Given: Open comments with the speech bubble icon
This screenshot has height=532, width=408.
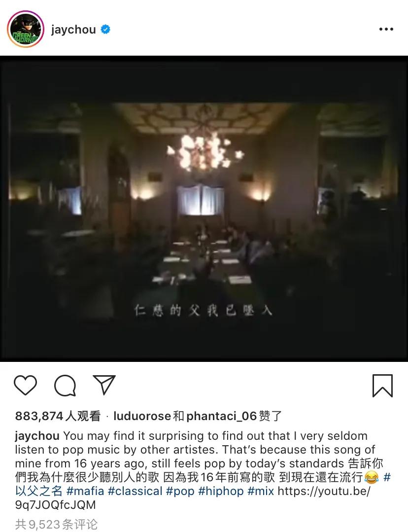Looking at the screenshot, I should click(x=65, y=386).
